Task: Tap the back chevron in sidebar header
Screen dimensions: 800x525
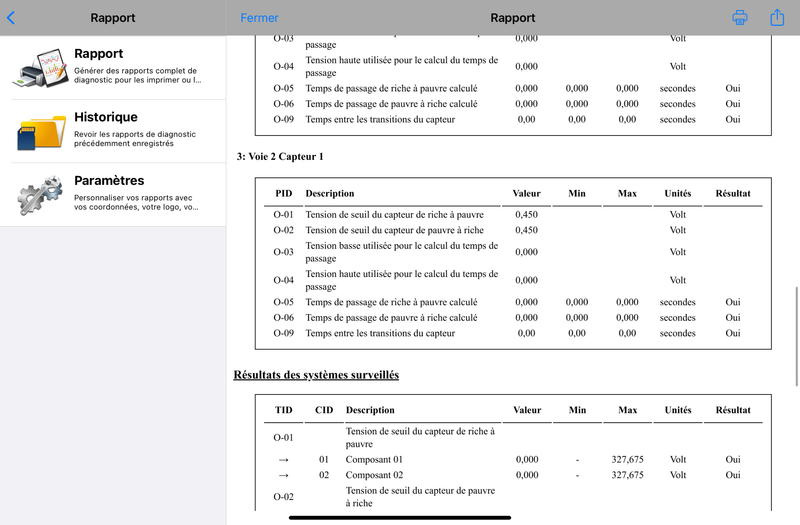Action: tap(11, 18)
